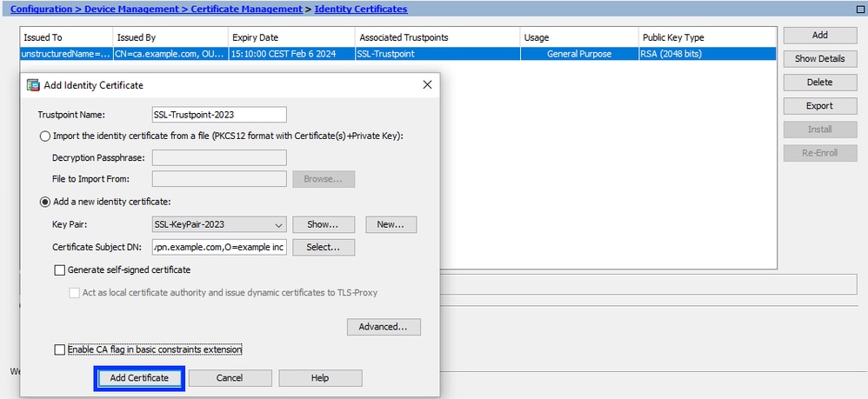Click the Show Details button
This screenshot has height=399, width=868.
820,58
